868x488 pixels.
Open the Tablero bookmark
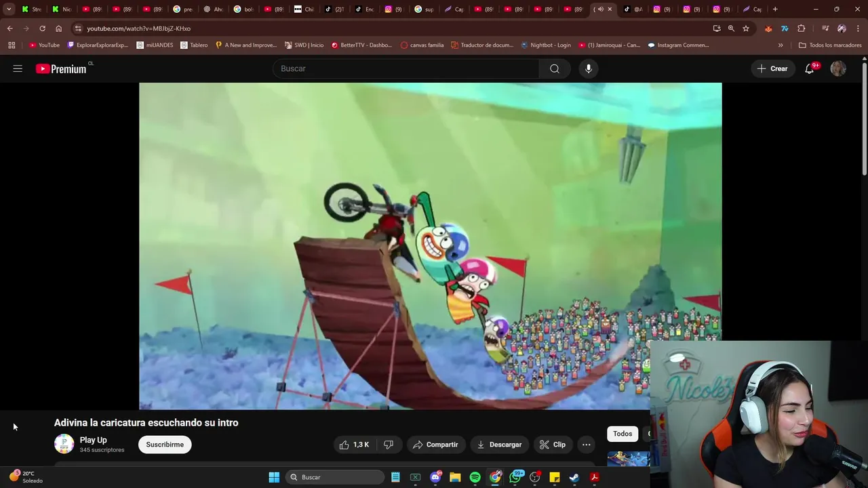pyautogui.click(x=194, y=45)
